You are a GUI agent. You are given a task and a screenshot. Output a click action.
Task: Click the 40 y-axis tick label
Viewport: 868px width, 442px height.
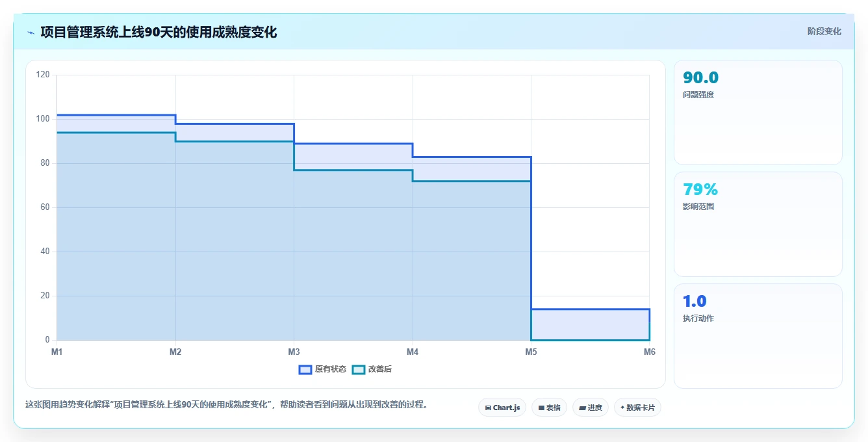coord(45,252)
